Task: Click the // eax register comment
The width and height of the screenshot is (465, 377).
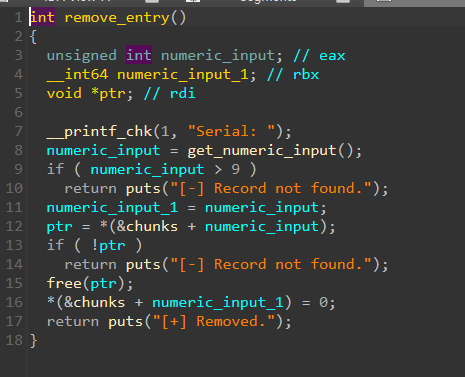Action: coord(319,55)
